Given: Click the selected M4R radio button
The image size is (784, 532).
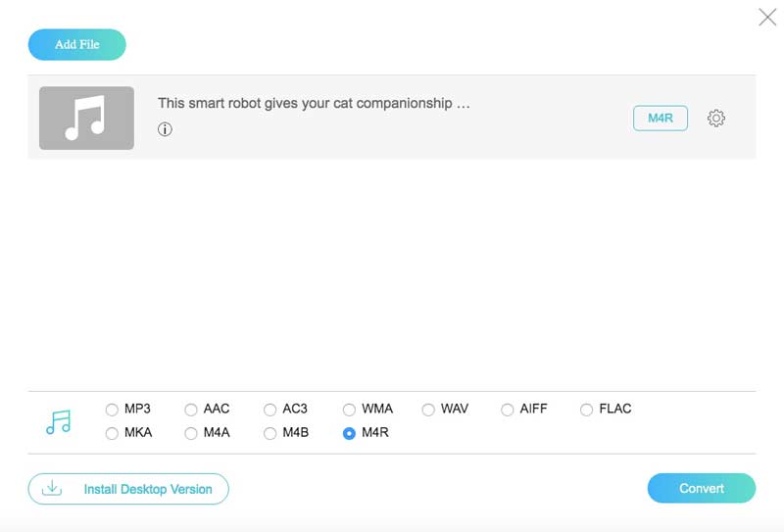Looking at the screenshot, I should coord(349,433).
